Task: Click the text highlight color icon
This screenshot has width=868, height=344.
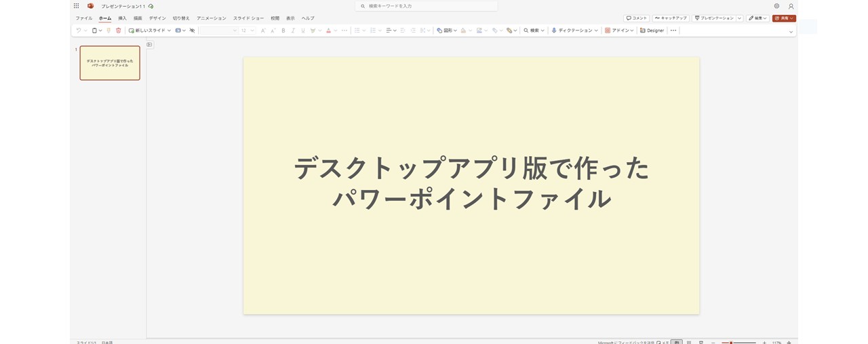Action: click(313, 31)
